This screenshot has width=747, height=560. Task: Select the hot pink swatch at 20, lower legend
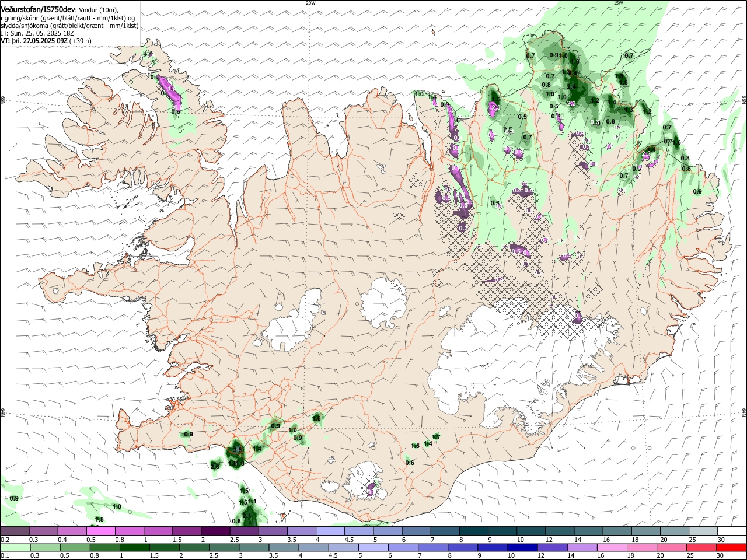tap(671, 547)
